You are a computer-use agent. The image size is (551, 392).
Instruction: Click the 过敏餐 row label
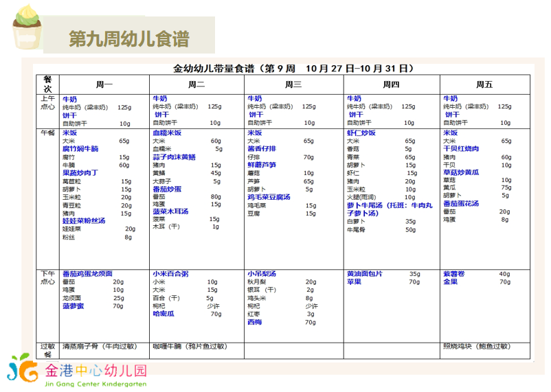click(48, 351)
